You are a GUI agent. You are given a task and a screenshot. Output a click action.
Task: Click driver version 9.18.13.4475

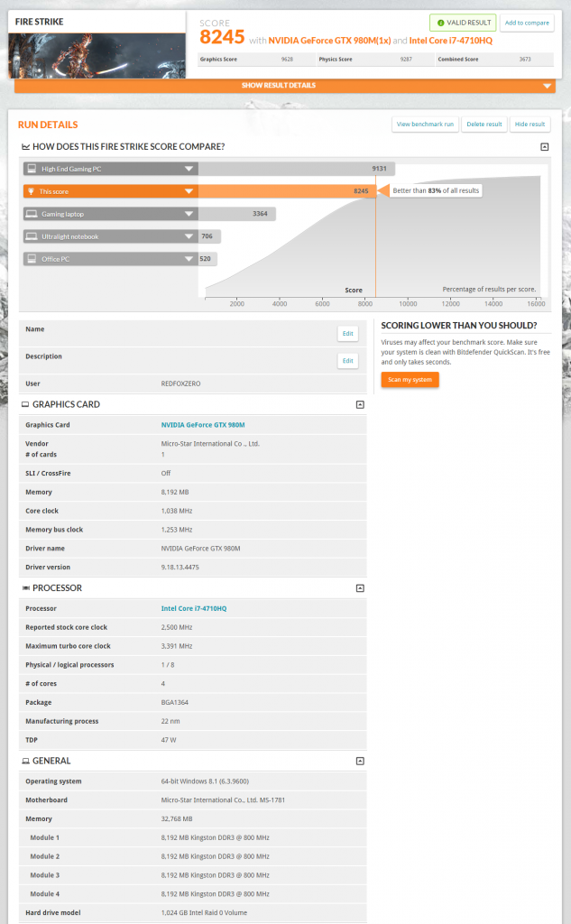point(180,568)
